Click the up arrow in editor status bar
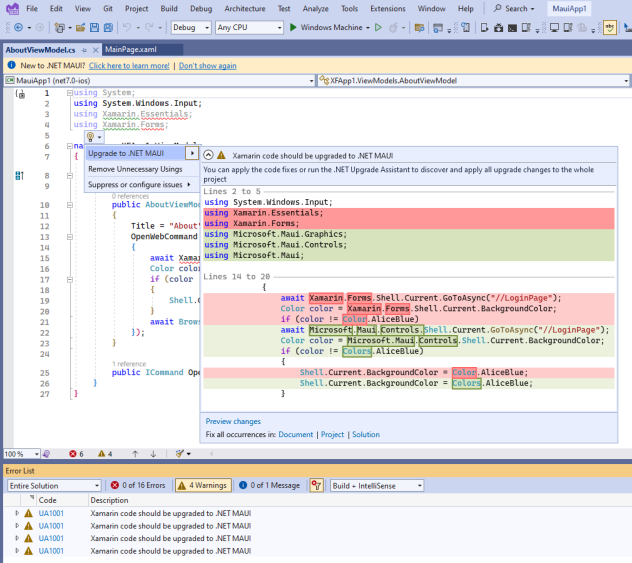The height and width of the screenshot is (563, 632). pyautogui.click(x=137, y=453)
